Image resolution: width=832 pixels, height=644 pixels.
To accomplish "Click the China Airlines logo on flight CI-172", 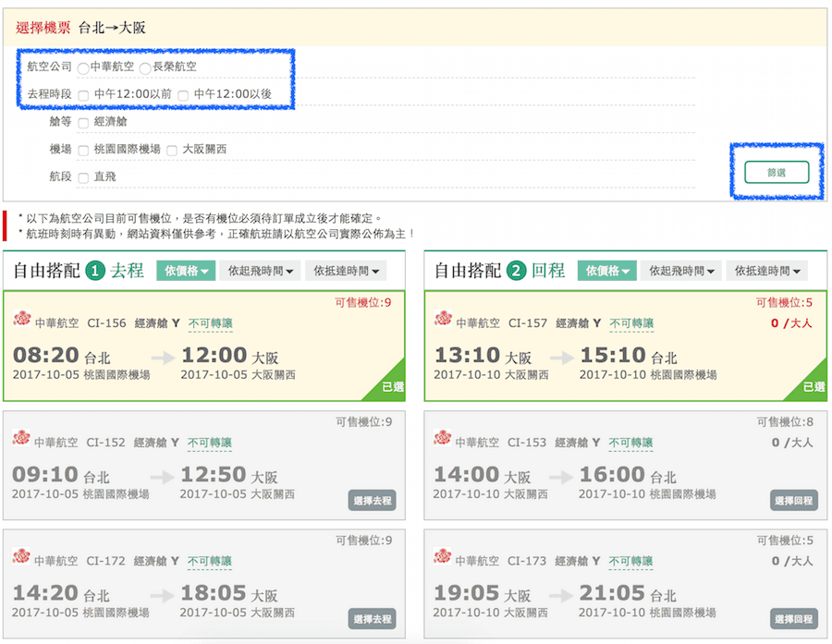I will pyautogui.click(x=22, y=559).
